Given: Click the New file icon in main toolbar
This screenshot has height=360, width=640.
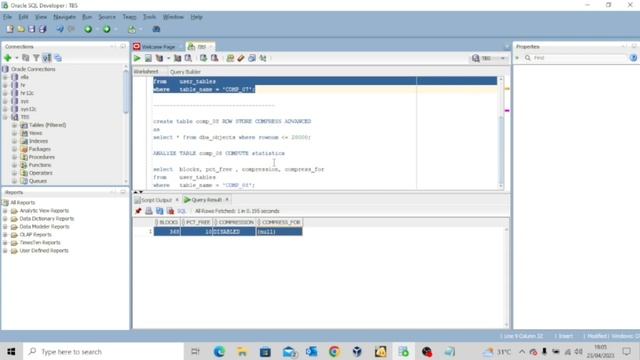Looking at the screenshot, I should pos(9,29).
